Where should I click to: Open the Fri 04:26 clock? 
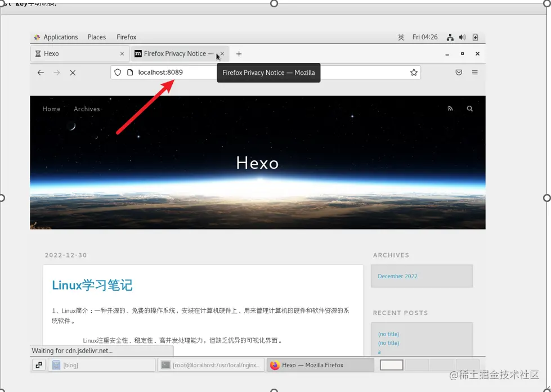[x=425, y=37]
